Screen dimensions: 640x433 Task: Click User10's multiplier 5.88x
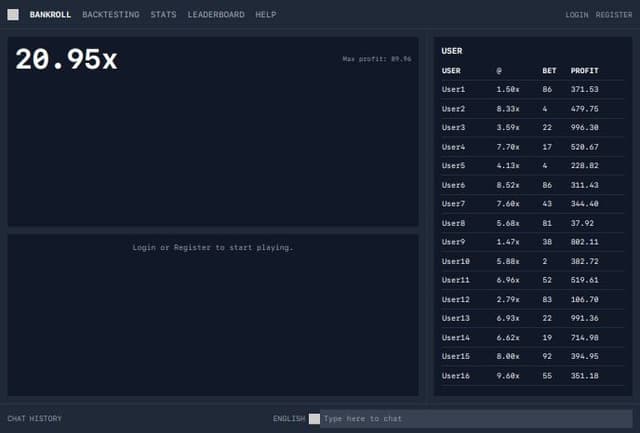508,261
